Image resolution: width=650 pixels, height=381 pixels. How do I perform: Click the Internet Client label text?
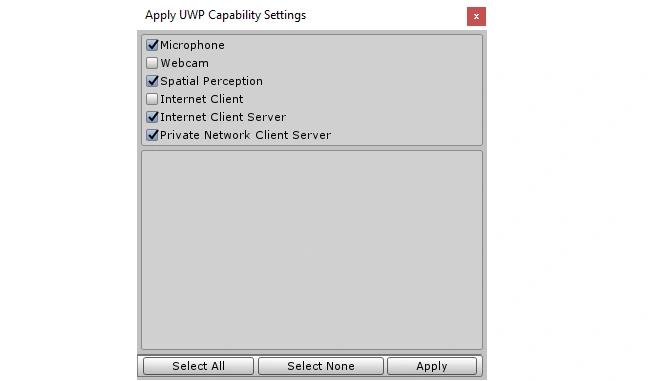(202, 99)
